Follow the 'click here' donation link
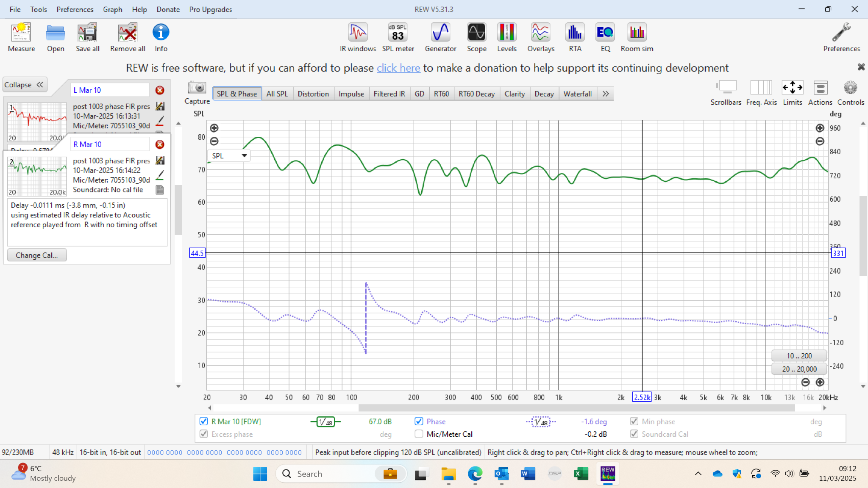 click(398, 68)
